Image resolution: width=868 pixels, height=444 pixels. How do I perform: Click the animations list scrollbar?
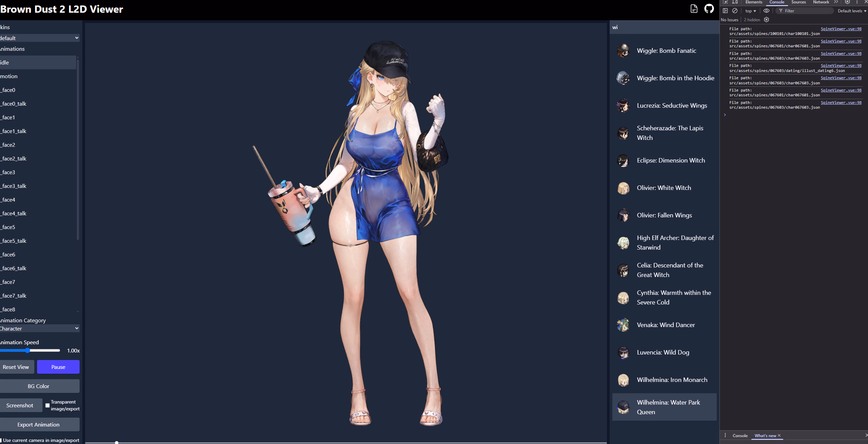click(x=78, y=149)
